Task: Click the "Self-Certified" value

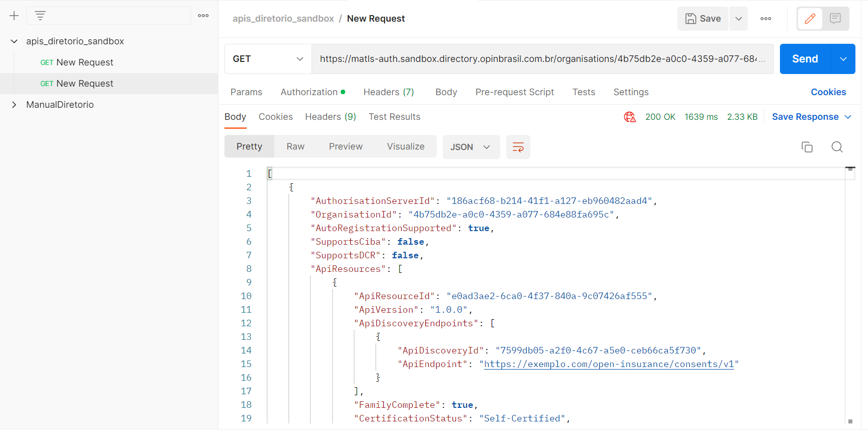Action: coord(522,418)
